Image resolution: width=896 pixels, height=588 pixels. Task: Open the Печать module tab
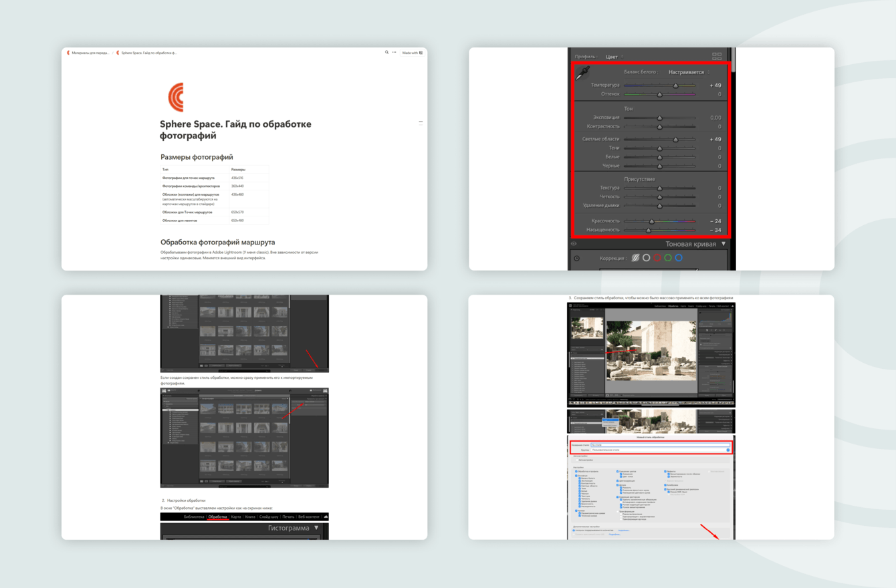(288, 517)
